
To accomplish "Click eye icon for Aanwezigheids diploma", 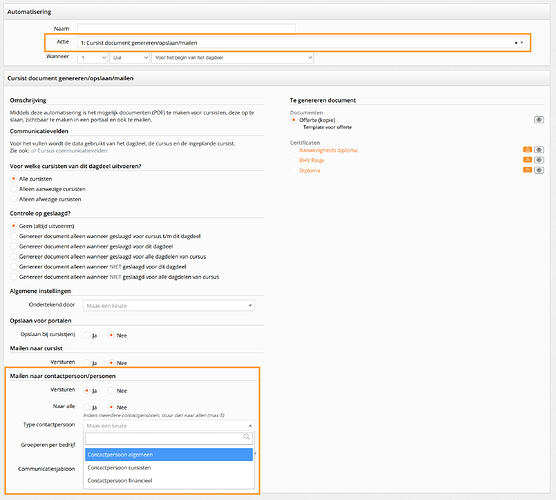I will coord(539,150).
